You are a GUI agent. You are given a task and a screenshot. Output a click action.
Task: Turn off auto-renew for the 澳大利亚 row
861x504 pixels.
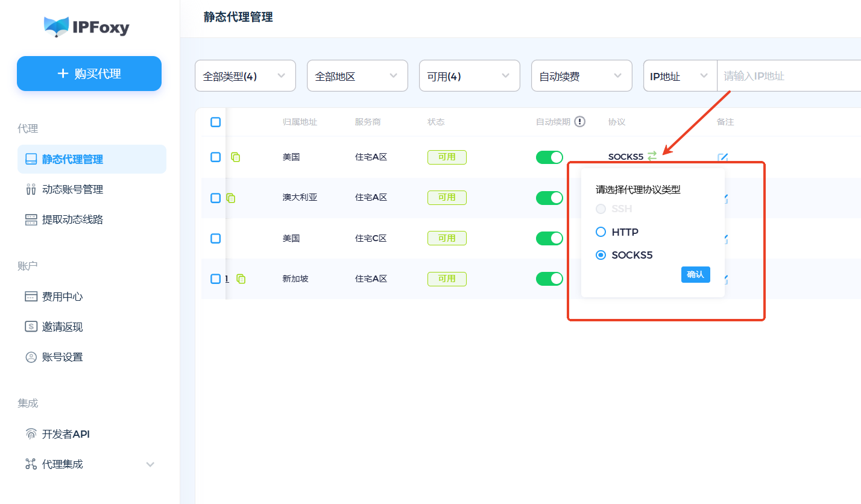549,198
